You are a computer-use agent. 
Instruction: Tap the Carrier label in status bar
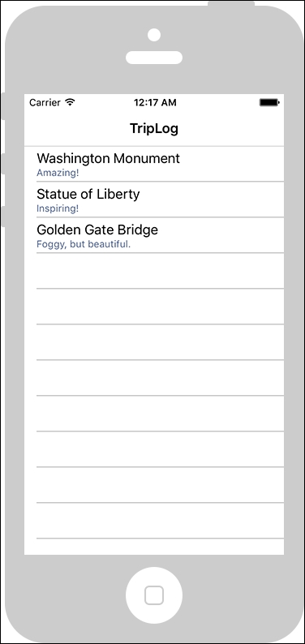click(x=45, y=102)
